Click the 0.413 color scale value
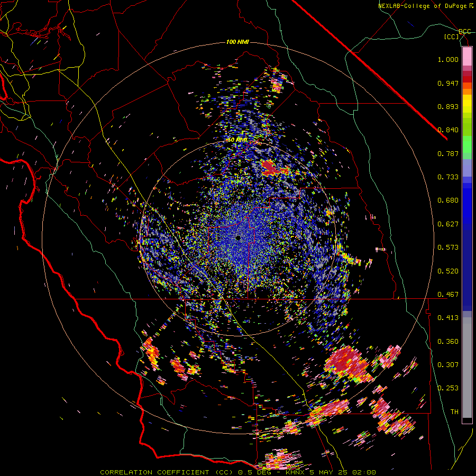Viewport: 476px width, 476px height. point(448,318)
